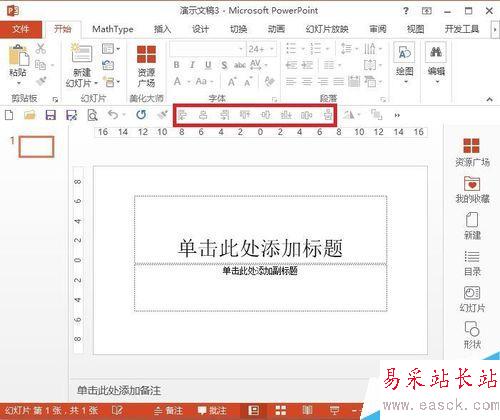Image resolution: width=500 pixels, height=420 pixels.
Task: Switch to the 设计 tab
Action: point(200,29)
